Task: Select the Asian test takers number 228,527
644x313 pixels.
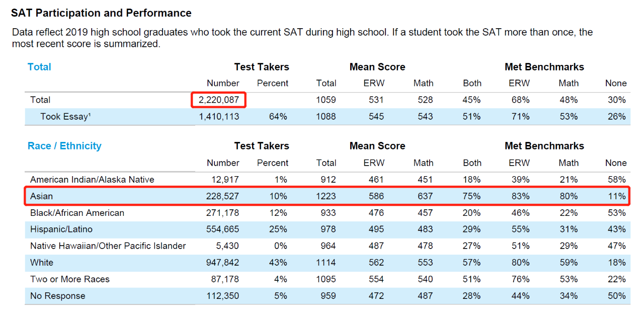Action: point(223,196)
